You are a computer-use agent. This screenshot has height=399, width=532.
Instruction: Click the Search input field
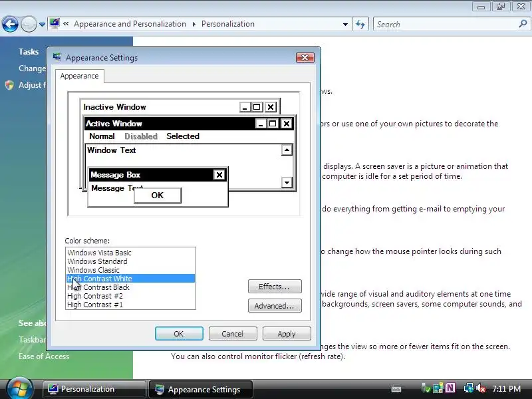[446, 25]
